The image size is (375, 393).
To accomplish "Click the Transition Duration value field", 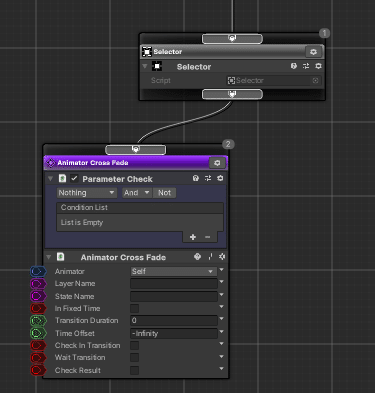I will (x=174, y=321).
